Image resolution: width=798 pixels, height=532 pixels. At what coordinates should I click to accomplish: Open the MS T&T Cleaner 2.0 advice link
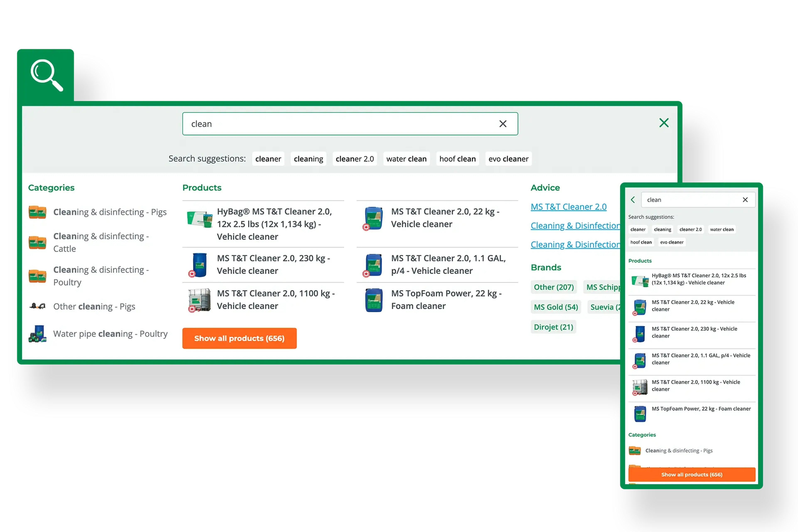[568, 207]
